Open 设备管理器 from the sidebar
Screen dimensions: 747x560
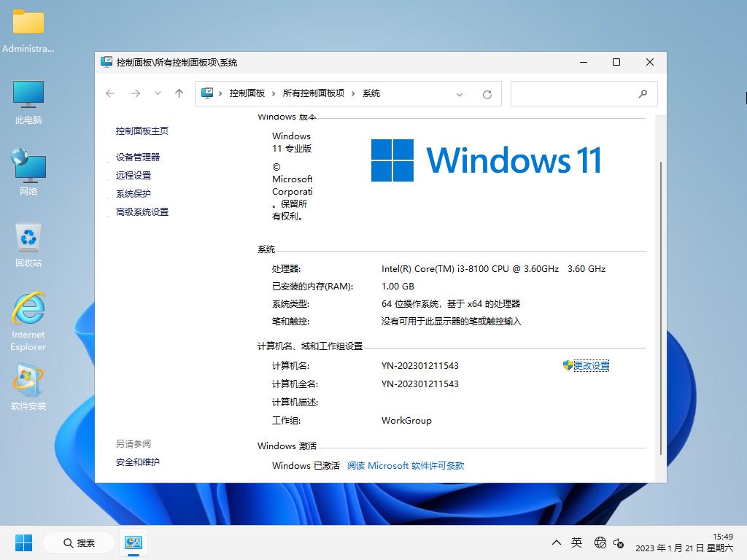(138, 157)
